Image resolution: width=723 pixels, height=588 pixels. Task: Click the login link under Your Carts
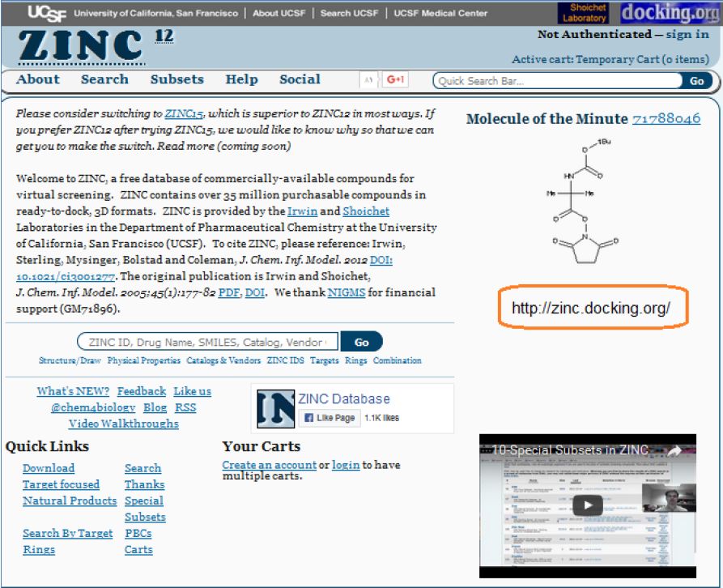[x=346, y=465]
